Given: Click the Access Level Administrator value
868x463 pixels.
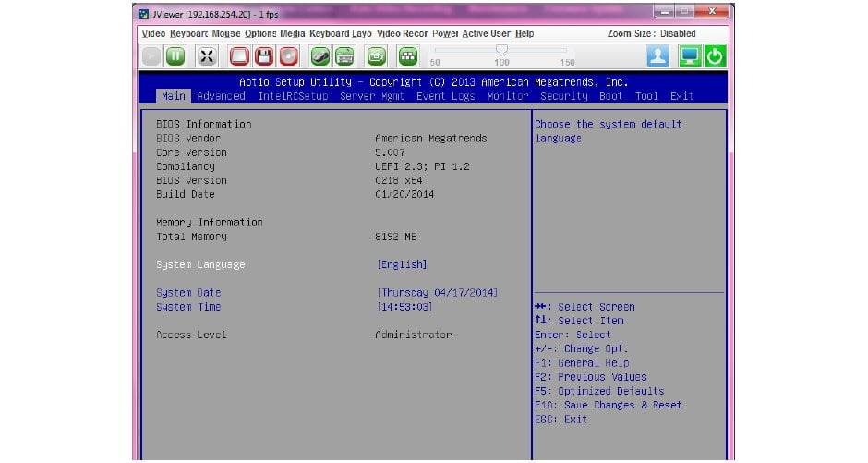Looking at the screenshot, I should tap(414, 335).
